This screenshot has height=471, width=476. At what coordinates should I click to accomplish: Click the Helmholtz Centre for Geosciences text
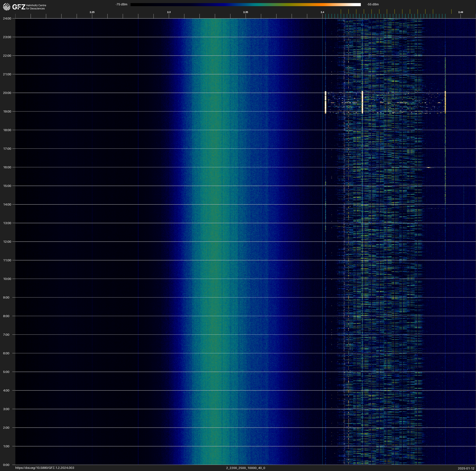pyautogui.click(x=36, y=7)
